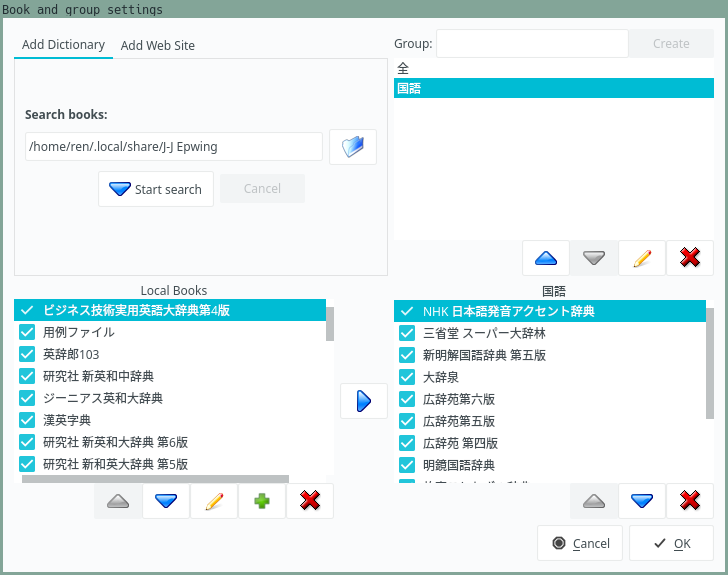Select the Add Dictionary tab
Image resolution: width=728 pixels, height=575 pixels.
coord(63,45)
